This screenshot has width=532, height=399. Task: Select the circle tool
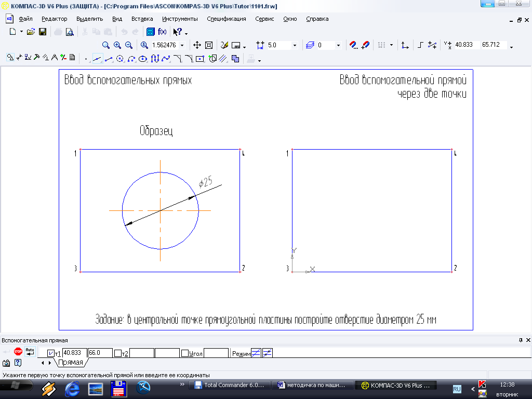point(120,59)
